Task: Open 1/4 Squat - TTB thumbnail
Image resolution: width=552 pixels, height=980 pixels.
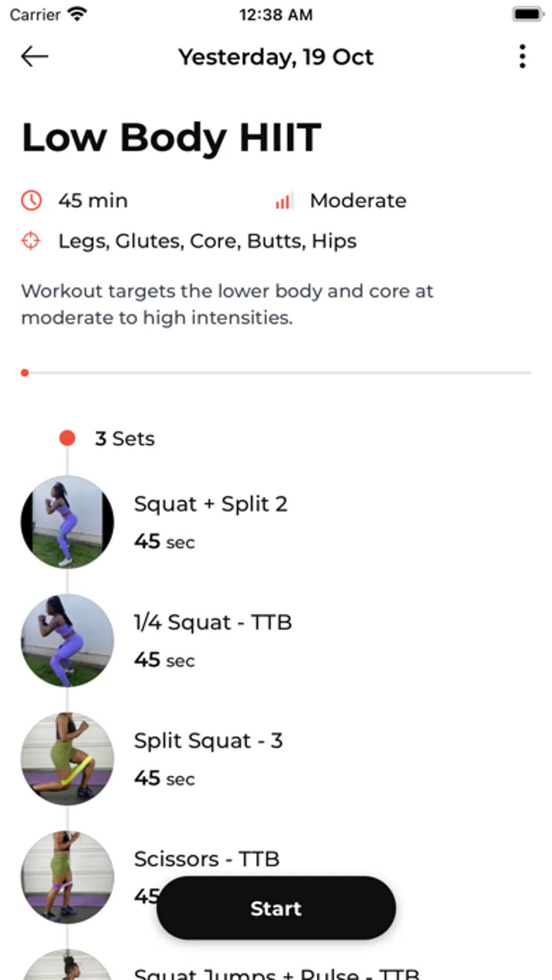Action: tap(67, 640)
